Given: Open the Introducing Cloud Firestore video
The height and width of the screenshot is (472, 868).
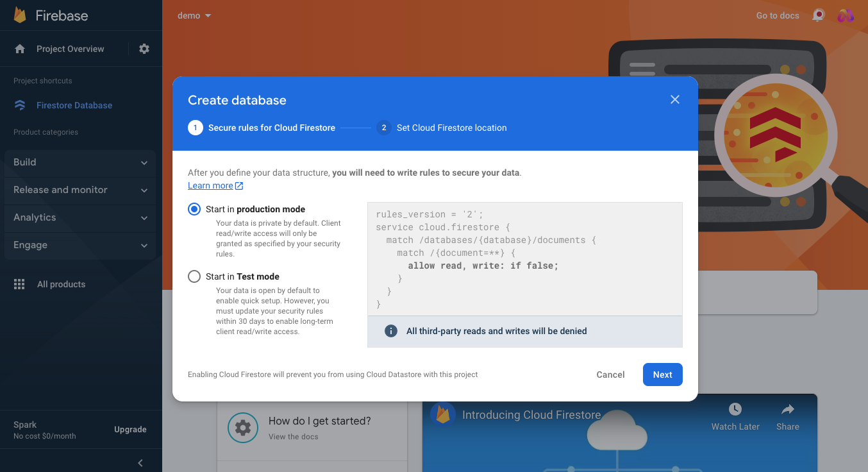Looking at the screenshot, I should 532,415.
